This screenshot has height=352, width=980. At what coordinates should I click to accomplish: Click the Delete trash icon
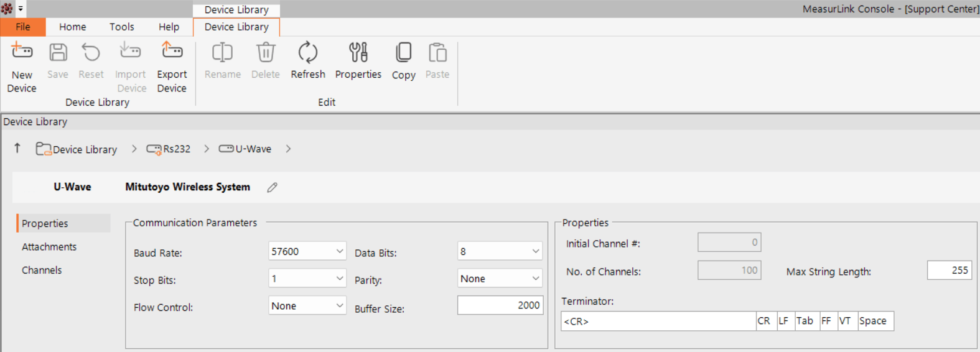click(266, 52)
